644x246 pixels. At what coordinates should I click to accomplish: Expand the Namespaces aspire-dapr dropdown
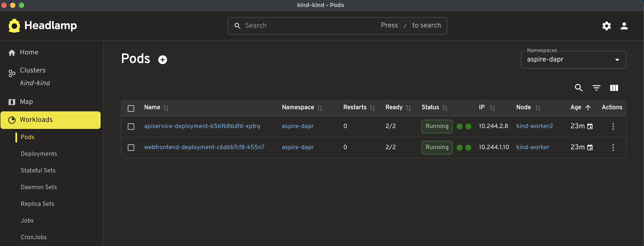click(x=573, y=60)
